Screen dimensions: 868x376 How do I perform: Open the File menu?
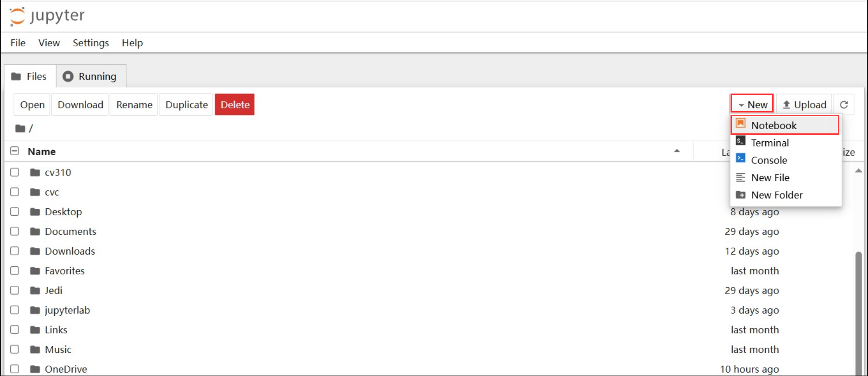(18, 43)
